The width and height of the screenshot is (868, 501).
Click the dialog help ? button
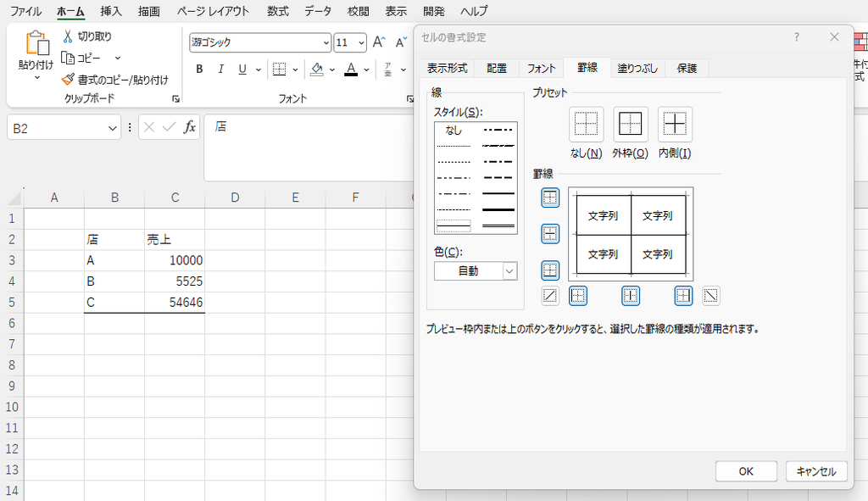[797, 37]
